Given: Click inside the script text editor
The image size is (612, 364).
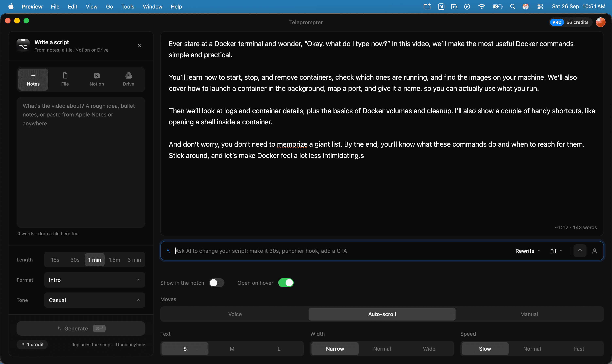Looking at the screenshot, I should [x=382, y=134].
